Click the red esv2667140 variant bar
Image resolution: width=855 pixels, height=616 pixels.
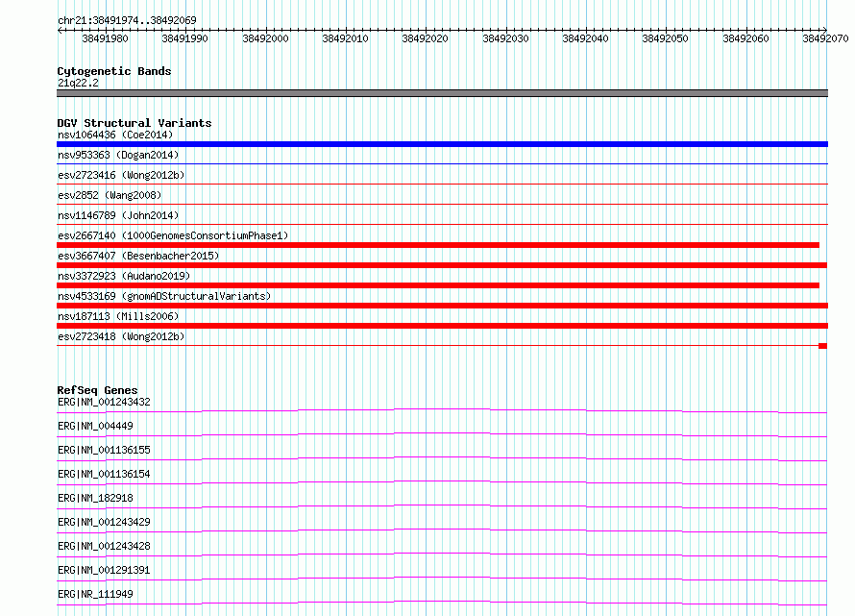click(x=438, y=245)
